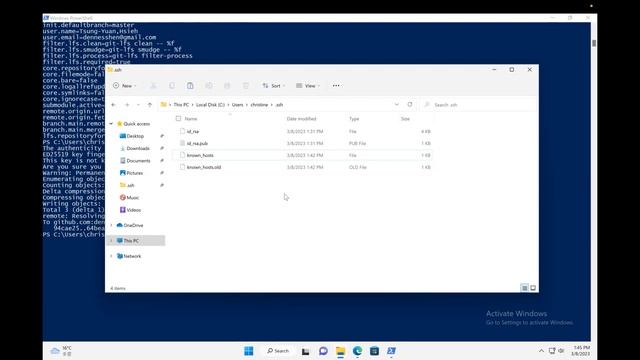The height and width of the screenshot is (360, 640).
Task: Launch Microsoft Edge from the taskbar
Action: 358,351
